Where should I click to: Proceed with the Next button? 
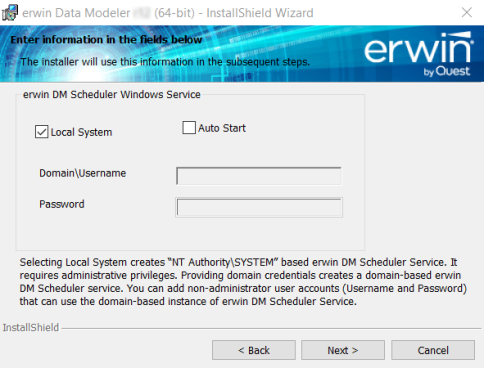coord(343,350)
